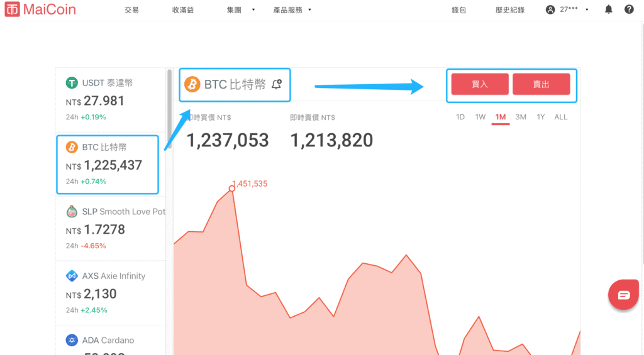Screen dimensions: 644x355
Task: Select SLP Smooth Love Pot row
Action: [111, 228]
